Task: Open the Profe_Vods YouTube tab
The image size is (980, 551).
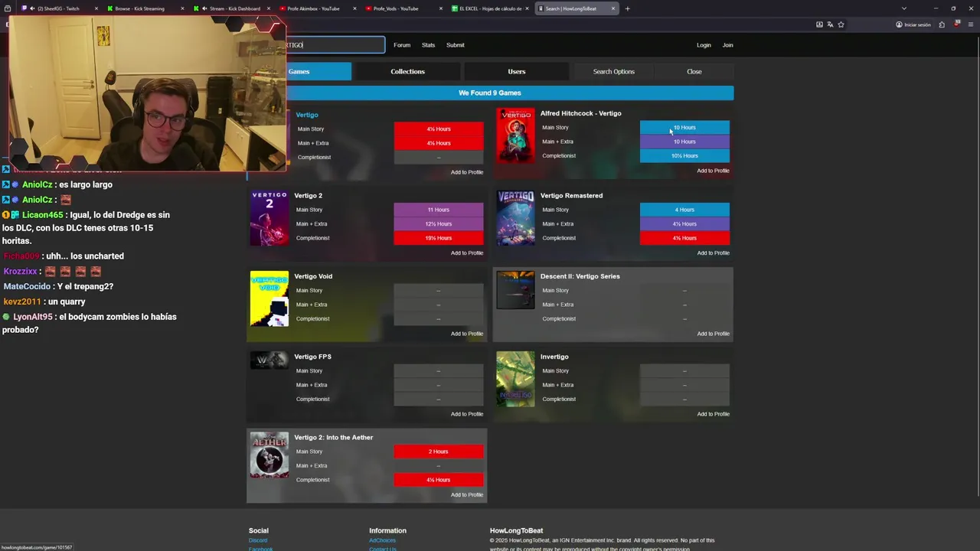Action: [x=396, y=8]
